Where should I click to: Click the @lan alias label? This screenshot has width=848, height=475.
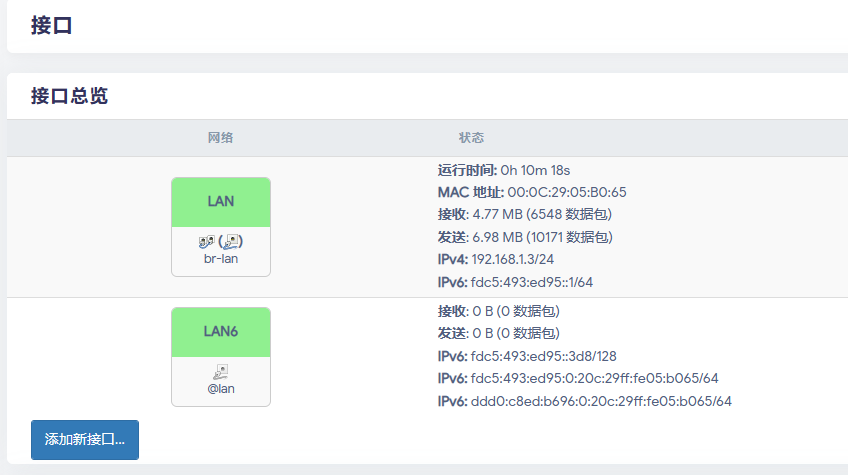coord(221,389)
